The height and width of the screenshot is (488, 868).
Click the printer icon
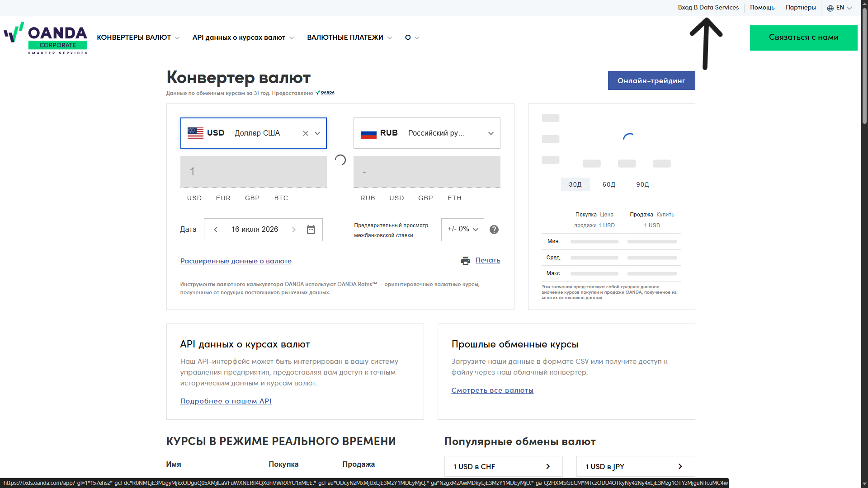(466, 261)
